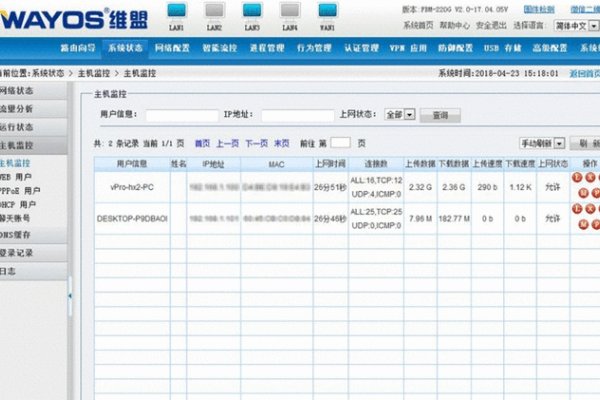Viewport: 600px width, 400px height.
Task: Click the 1.12 K download speed cell
Action: [x=520, y=187]
